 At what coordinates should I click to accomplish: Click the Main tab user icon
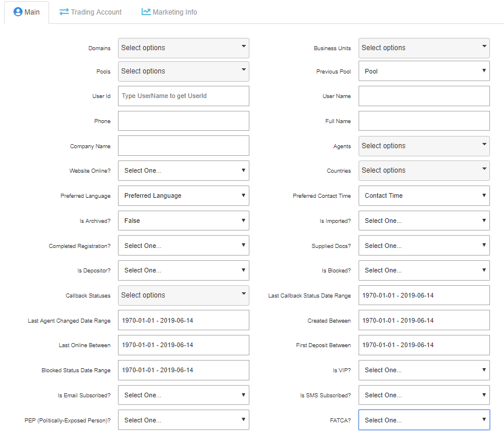(18, 12)
